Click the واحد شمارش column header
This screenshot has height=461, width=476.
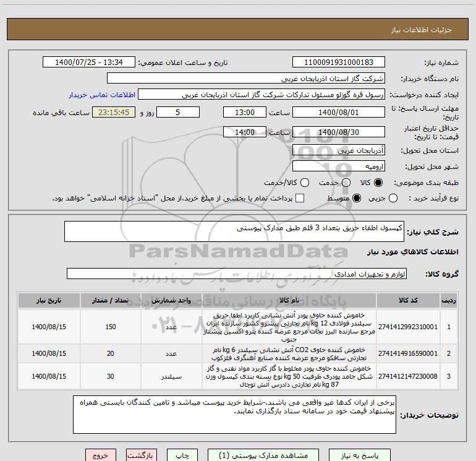point(171,301)
